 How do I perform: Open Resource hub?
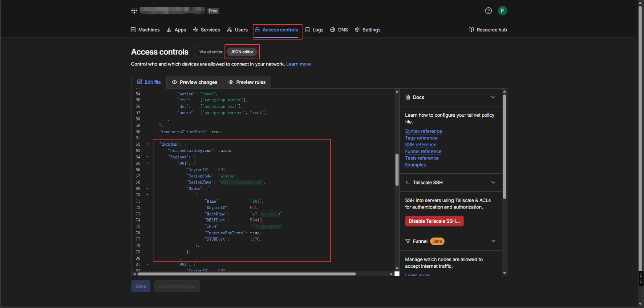488,30
